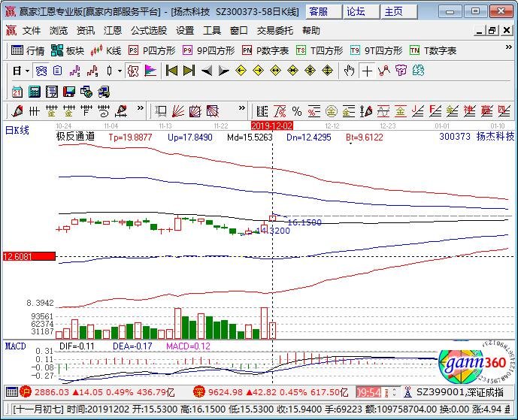Open the T数字表 tool
Image resolution: width=518 pixels, height=420 pixels.
tap(433, 50)
